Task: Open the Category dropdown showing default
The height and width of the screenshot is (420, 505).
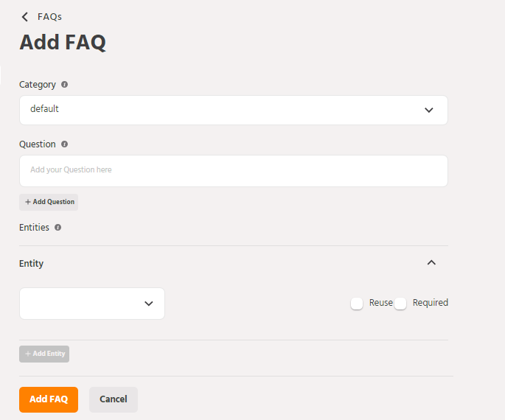Action: tap(233, 110)
